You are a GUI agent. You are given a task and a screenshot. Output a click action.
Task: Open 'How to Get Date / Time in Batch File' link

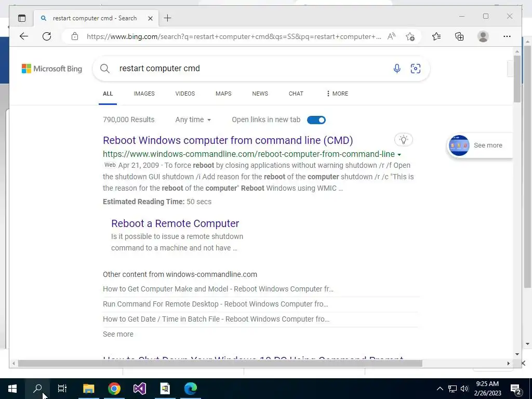(x=216, y=320)
